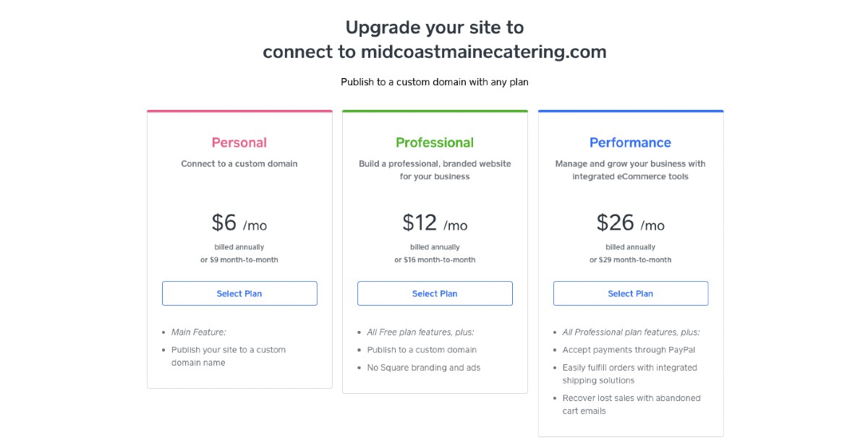The width and height of the screenshot is (868, 448).
Task: Click the blue bar atop the Performance card
Action: pyautogui.click(x=630, y=111)
